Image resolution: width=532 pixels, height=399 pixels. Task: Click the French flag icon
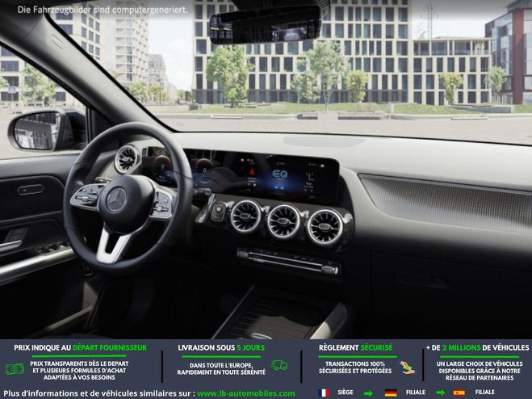(x=324, y=393)
